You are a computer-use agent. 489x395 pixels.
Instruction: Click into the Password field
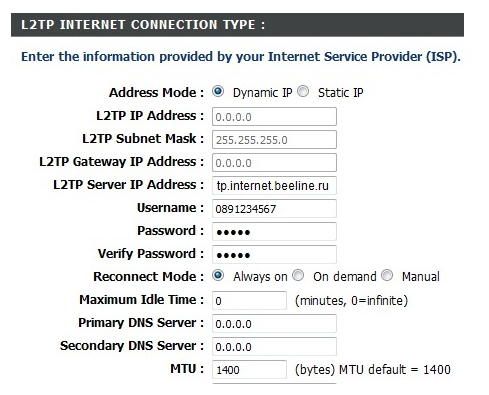[274, 231]
